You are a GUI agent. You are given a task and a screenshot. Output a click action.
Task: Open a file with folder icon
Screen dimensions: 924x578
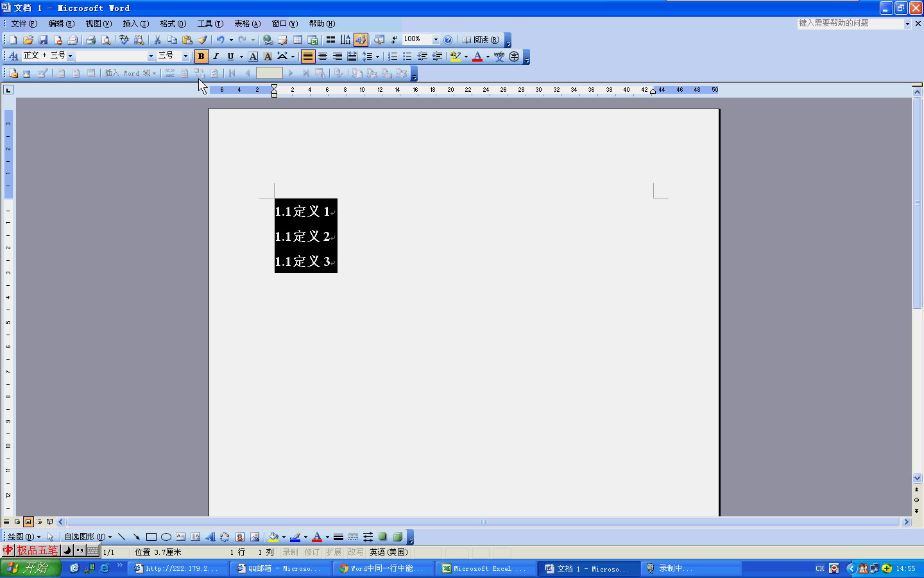(28, 40)
